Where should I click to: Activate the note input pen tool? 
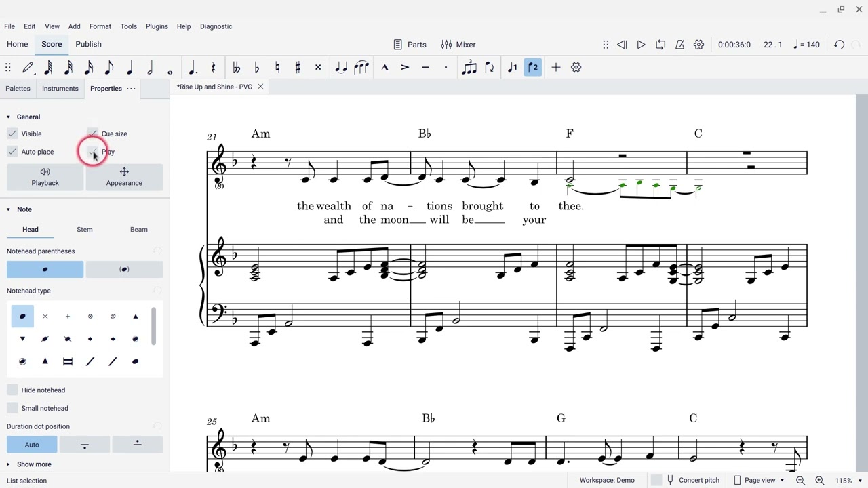click(28, 67)
